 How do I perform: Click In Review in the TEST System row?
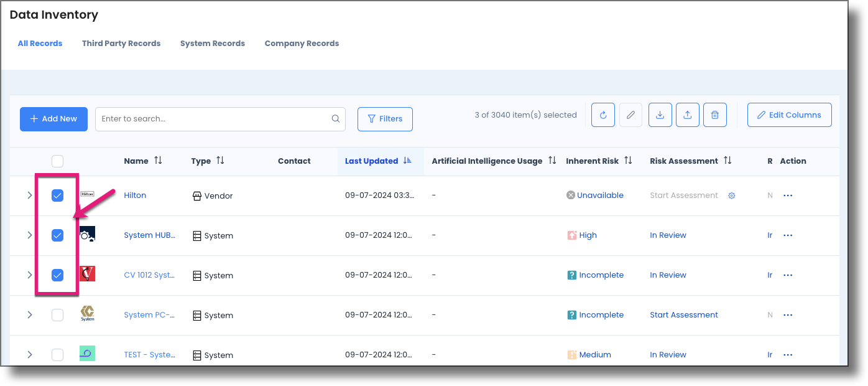point(668,355)
